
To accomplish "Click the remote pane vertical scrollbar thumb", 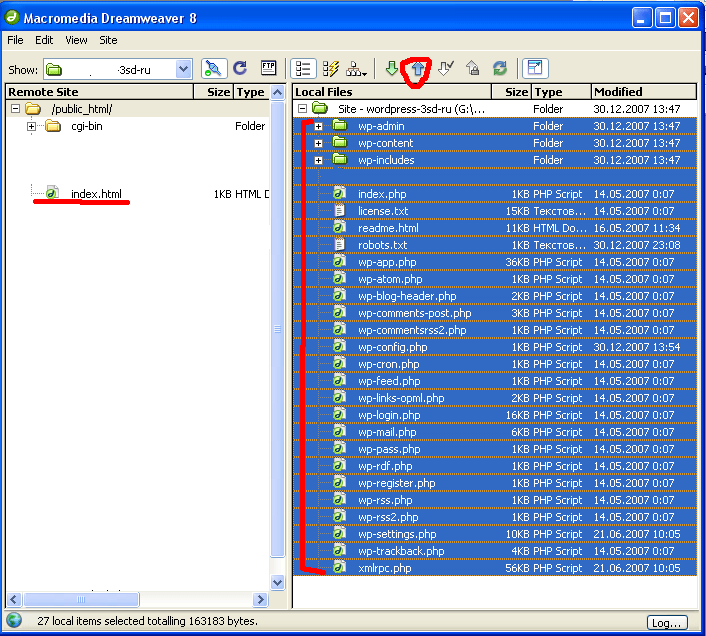I will click(278, 329).
